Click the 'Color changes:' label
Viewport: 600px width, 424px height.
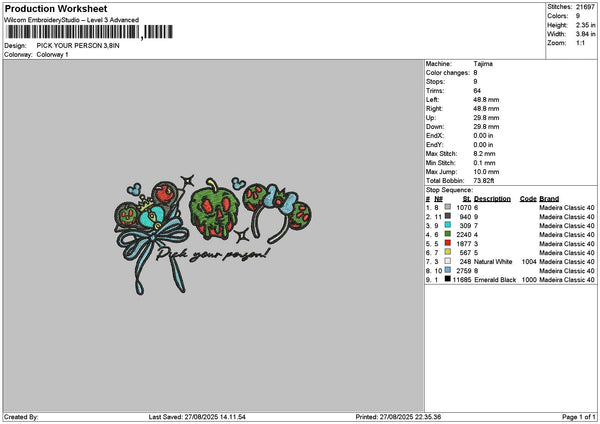point(448,73)
